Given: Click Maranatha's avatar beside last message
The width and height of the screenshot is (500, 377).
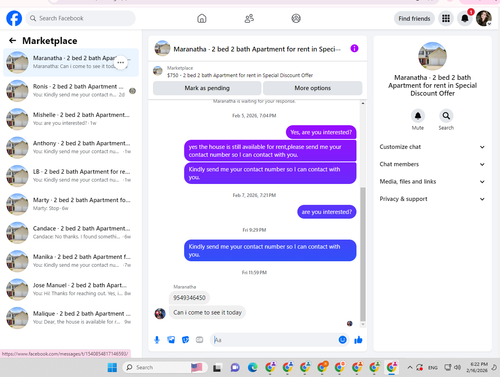Looking at the screenshot, I should point(160,313).
